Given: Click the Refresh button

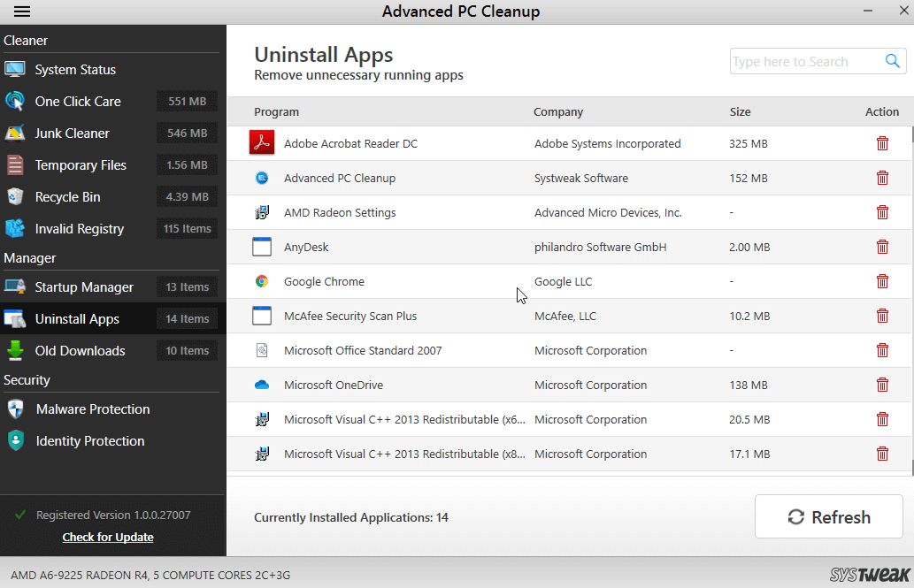Looking at the screenshot, I should coord(828,516).
